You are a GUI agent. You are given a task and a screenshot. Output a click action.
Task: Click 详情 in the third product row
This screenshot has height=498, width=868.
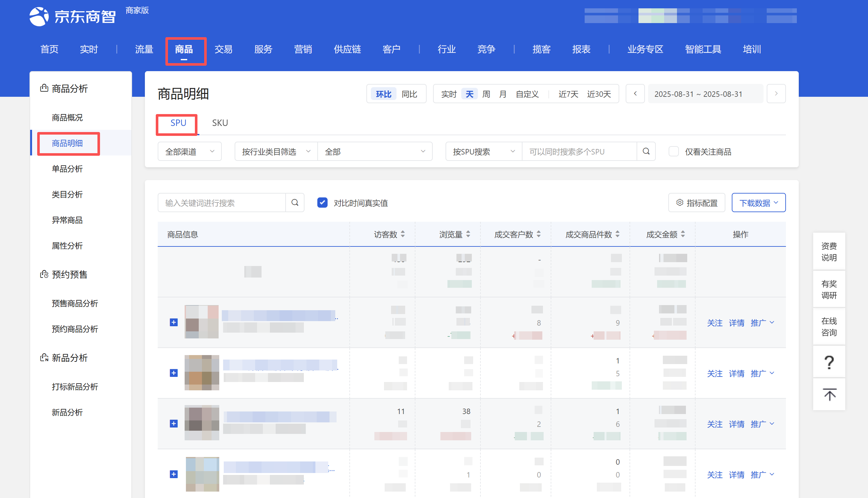pos(736,424)
